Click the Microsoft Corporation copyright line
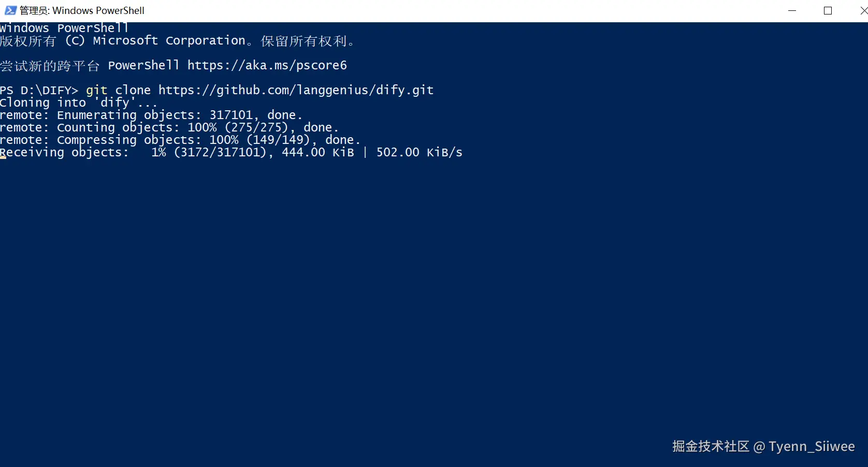Screen dimensions: 868x467 point(176,40)
